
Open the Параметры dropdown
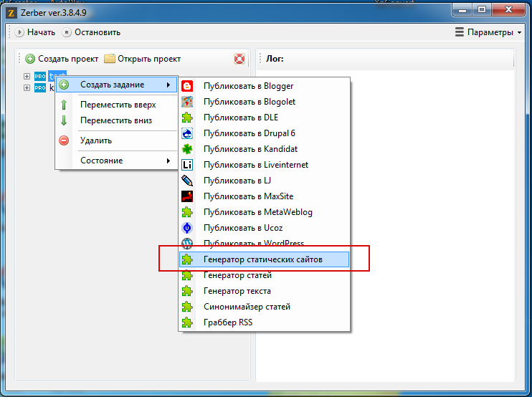click(488, 32)
